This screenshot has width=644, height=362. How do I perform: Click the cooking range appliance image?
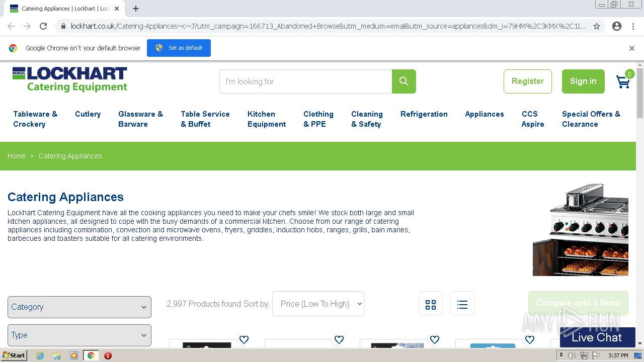[x=581, y=229]
